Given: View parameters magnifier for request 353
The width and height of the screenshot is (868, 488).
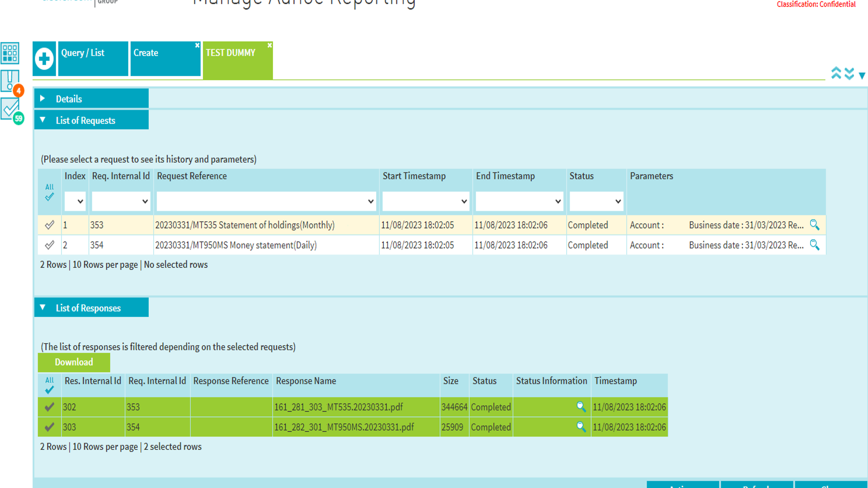Looking at the screenshot, I should click(x=814, y=225).
